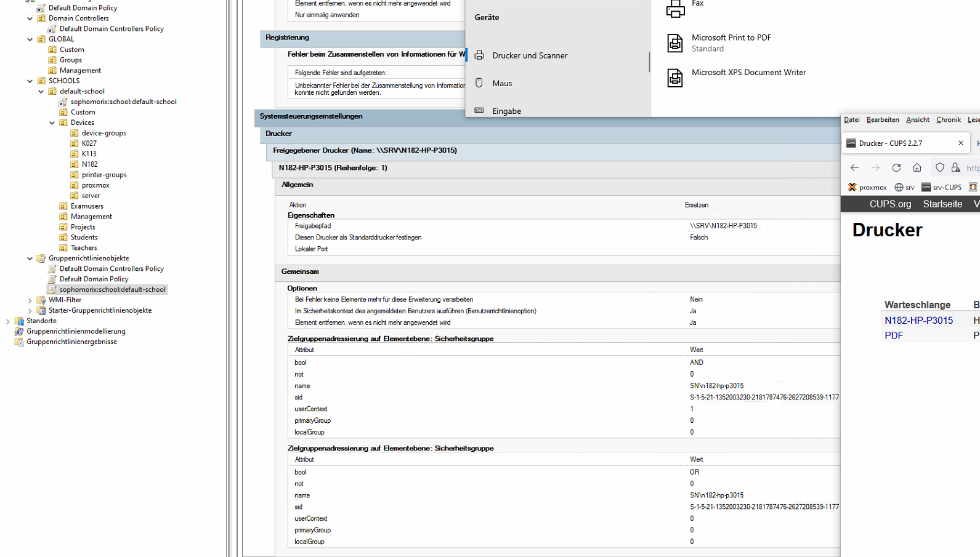Select Default Domain Controllers Policy under Domain Controllers
Viewport: 980px width, 557px height.
[111, 28]
